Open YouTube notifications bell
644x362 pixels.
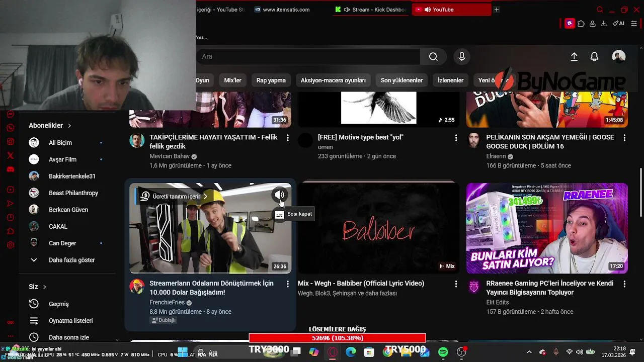pos(594,57)
